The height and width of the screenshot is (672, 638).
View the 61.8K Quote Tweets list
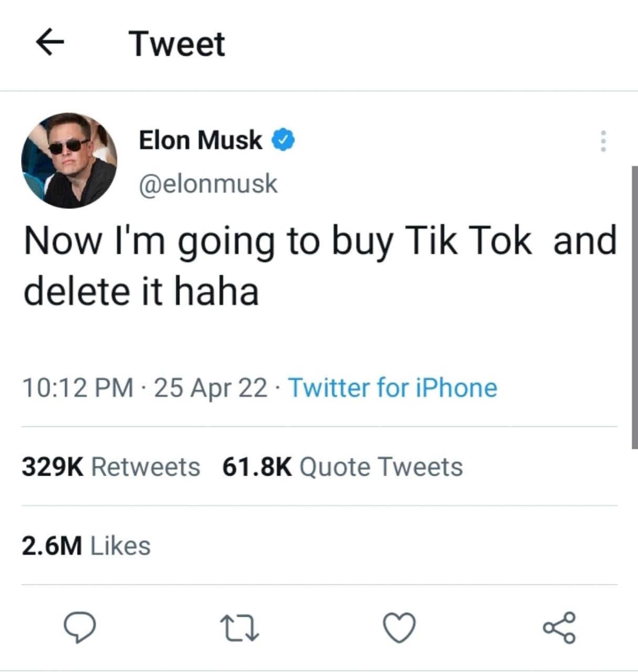[x=342, y=467]
